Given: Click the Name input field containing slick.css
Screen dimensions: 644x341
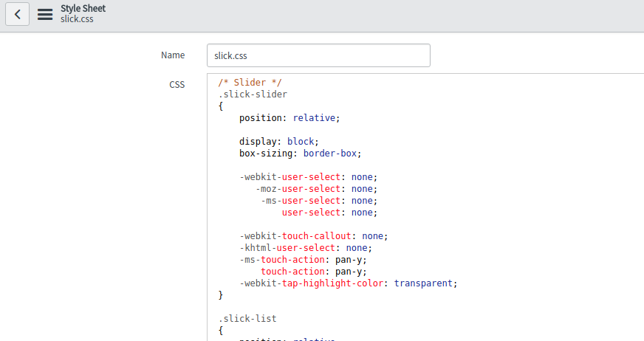Looking at the screenshot, I should (x=318, y=55).
